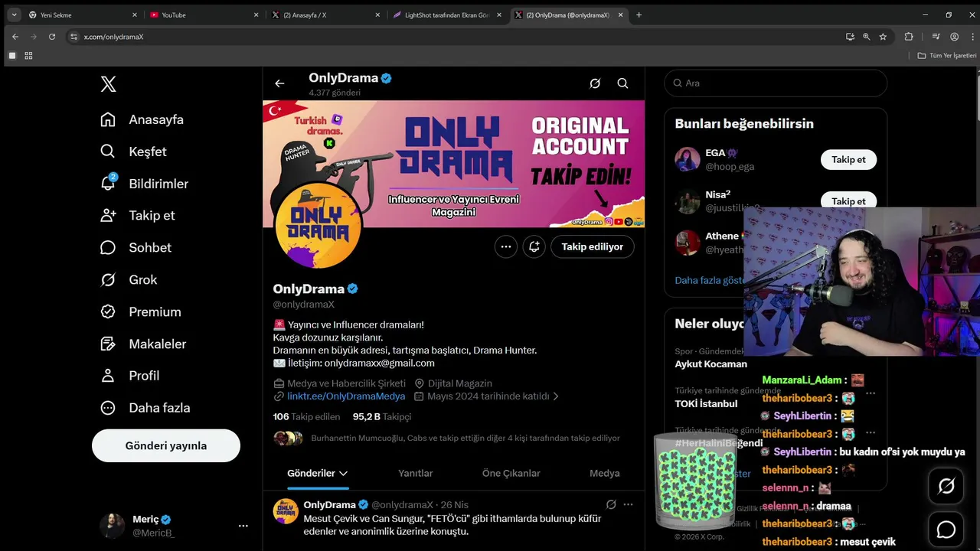
Task: Open Grok from sidebar
Action: point(129,279)
